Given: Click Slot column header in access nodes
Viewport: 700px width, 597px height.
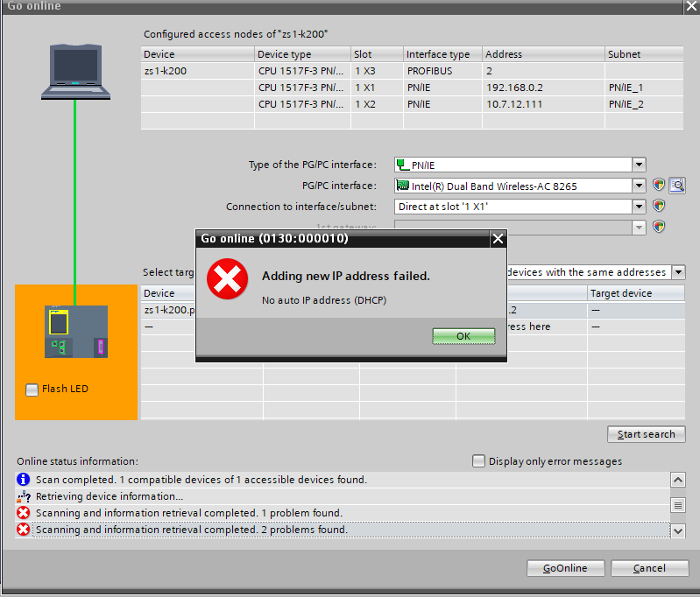Looking at the screenshot, I should pos(378,54).
